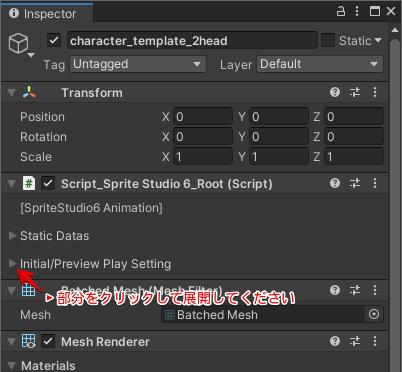Collapse the Materials foldout
402x372 pixels.
point(12,366)
